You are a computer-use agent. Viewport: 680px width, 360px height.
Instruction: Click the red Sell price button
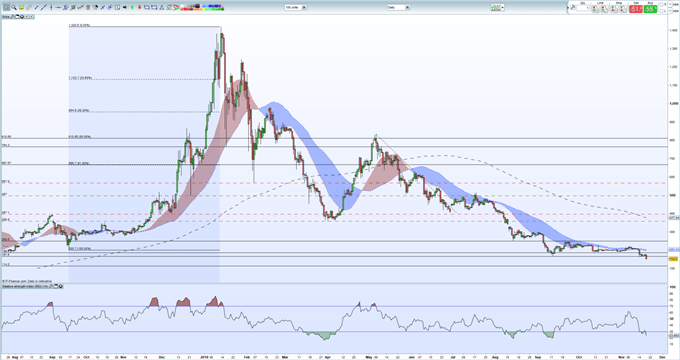636,9
